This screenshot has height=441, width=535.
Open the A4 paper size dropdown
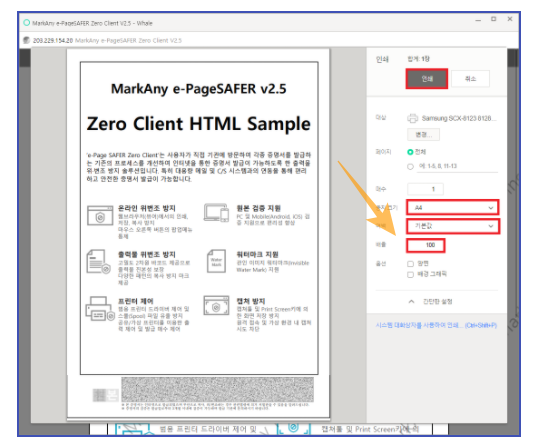[452, 207]
